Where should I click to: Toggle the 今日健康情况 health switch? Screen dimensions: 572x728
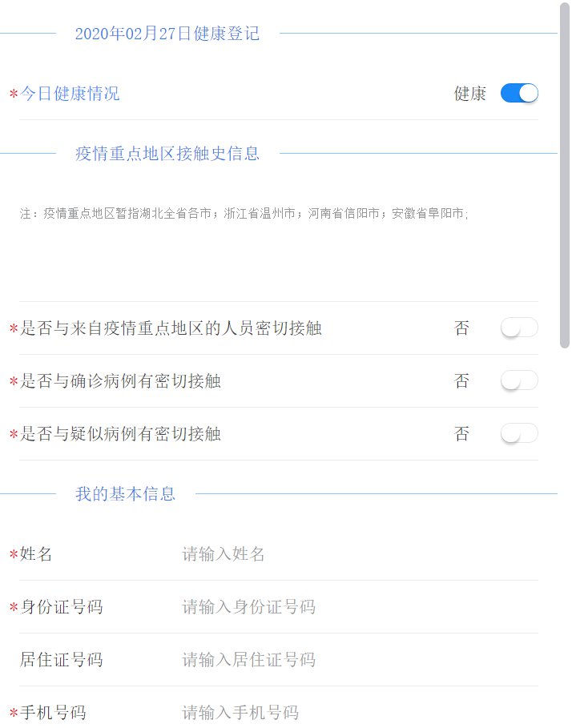519,94
